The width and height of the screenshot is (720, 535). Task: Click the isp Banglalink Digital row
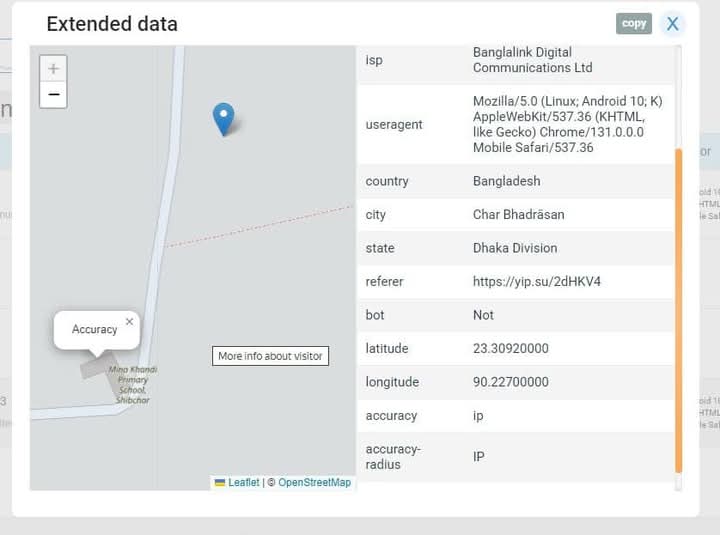click(516, 60)
